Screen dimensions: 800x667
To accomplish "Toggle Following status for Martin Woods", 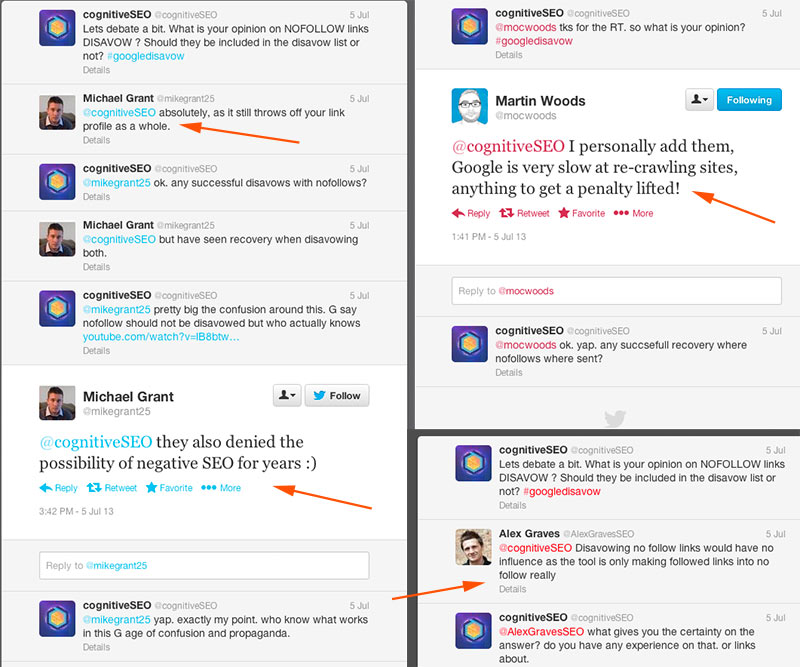I will (x=749, y=100).
